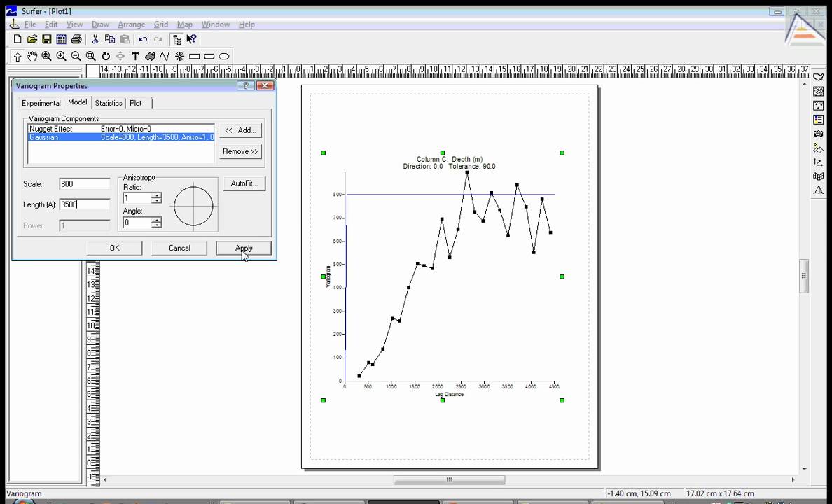The height and width of the screenshot is (504, 832).
Task: Create a wireframe map icon
Action: tap(818, 176)
